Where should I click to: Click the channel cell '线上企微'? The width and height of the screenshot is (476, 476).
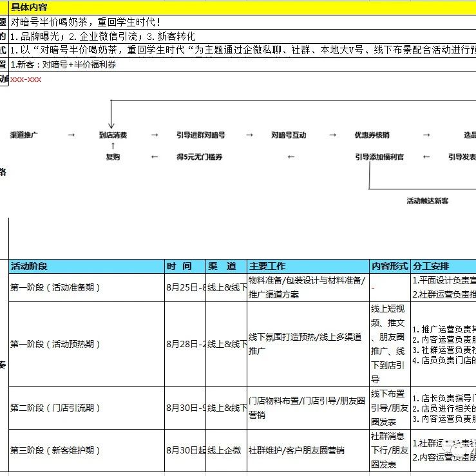click(227, 450)
